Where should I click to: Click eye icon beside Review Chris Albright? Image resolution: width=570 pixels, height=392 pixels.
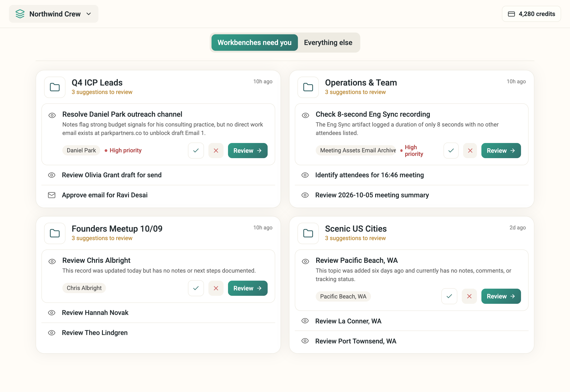click(x=52, y=261)
